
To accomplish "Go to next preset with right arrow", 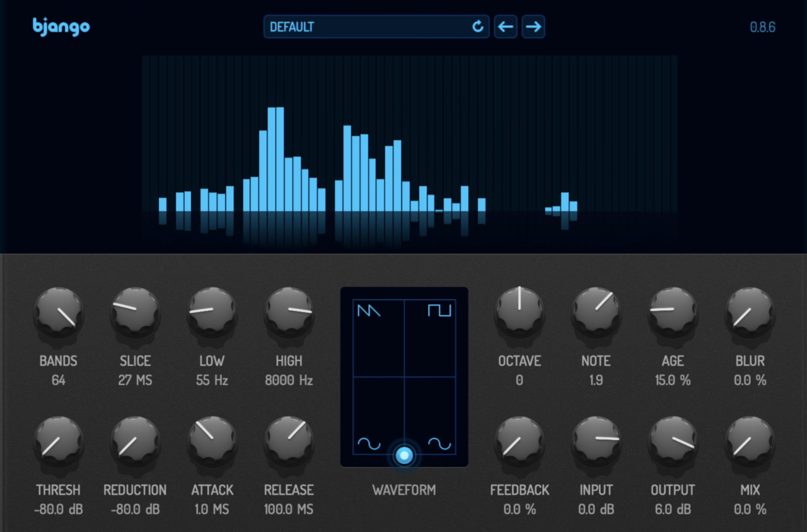I will pyautogui.click(x=533, y=27).
